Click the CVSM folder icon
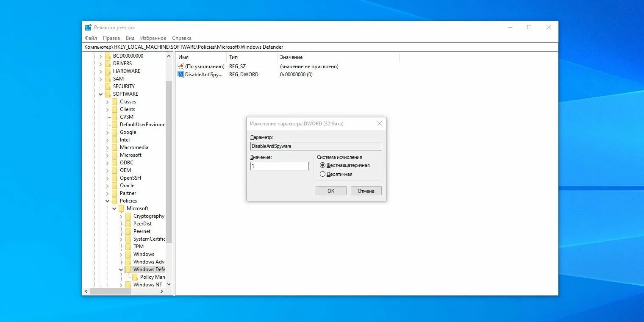Image resolution: width=644 pixels, height=322 pixels. (x=114, y=117)
